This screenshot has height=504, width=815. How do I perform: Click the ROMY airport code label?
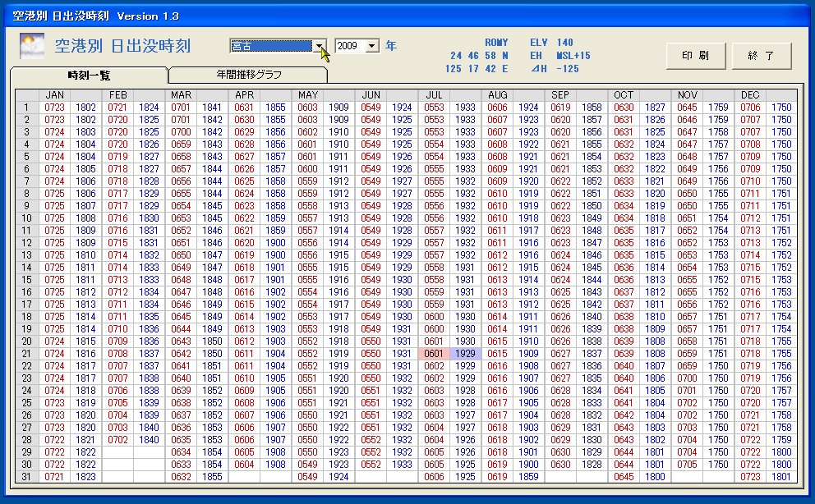coord(496,43)
